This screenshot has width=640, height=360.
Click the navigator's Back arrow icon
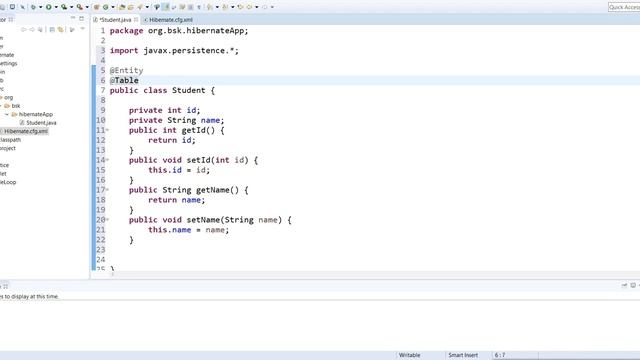click(23, 29)
